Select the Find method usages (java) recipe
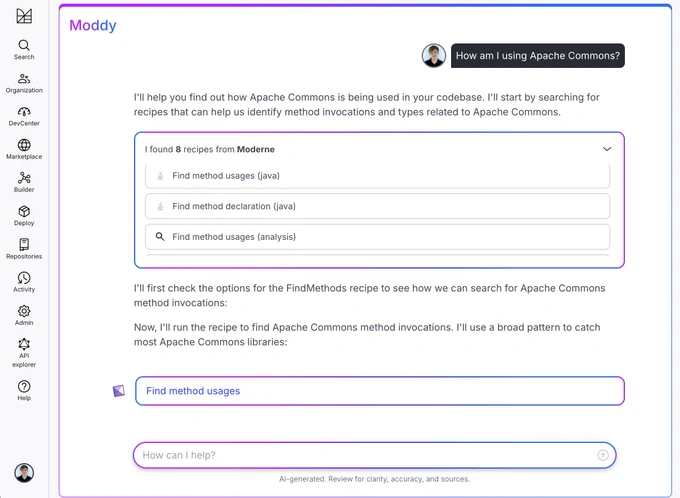The height and width of the screenshot is (498, 680). [x=377, y=176]
